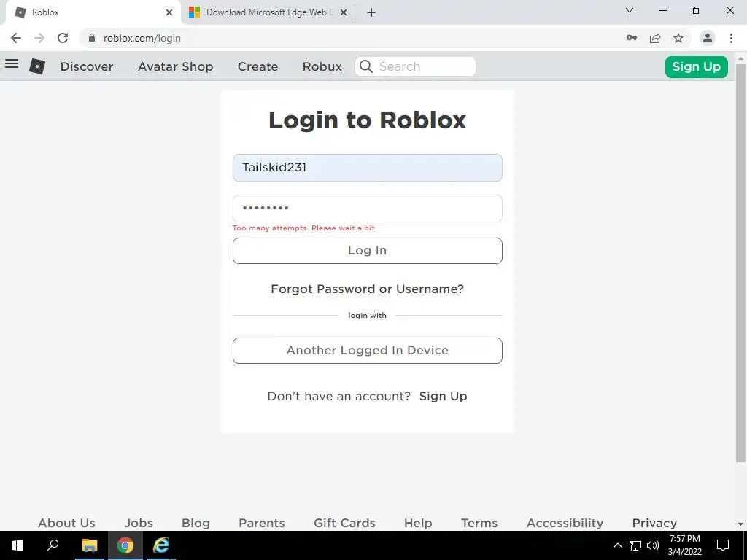Click the network status tray icon

[635, 545]
